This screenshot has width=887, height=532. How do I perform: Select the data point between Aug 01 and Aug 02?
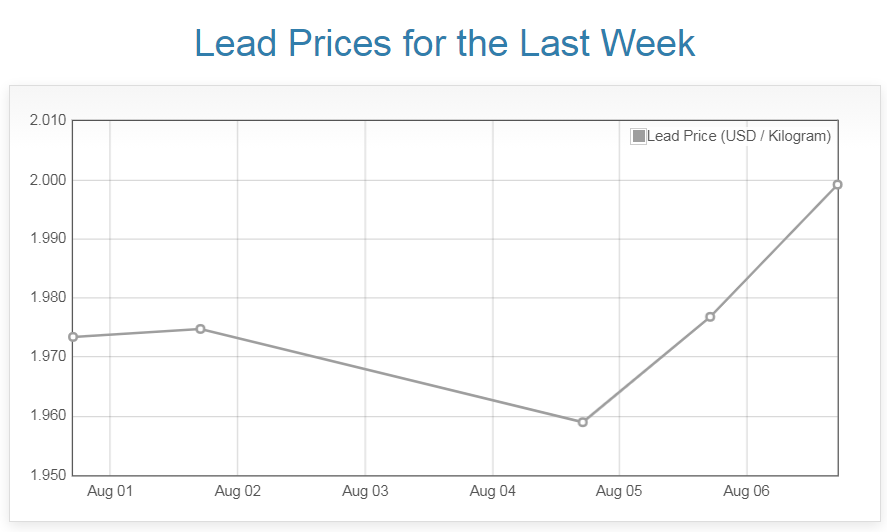(x=200, y=329)
